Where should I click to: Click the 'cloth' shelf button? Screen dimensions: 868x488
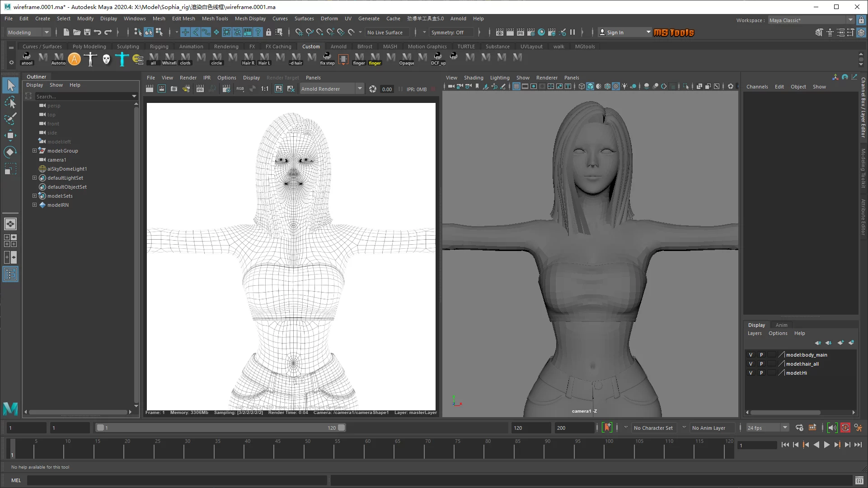[185, 59]
